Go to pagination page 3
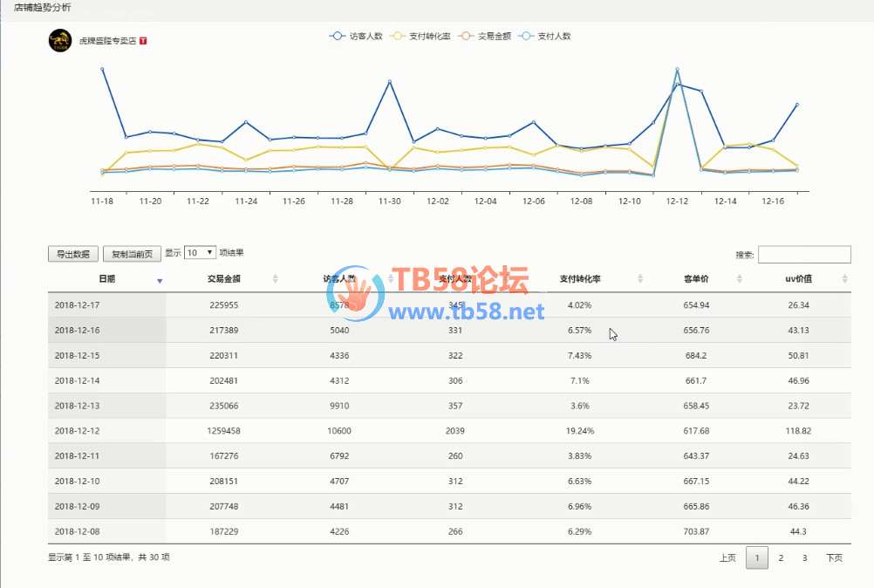Viewport: 874px width, 588px height. pyautogui.click(x=804, y=557)
